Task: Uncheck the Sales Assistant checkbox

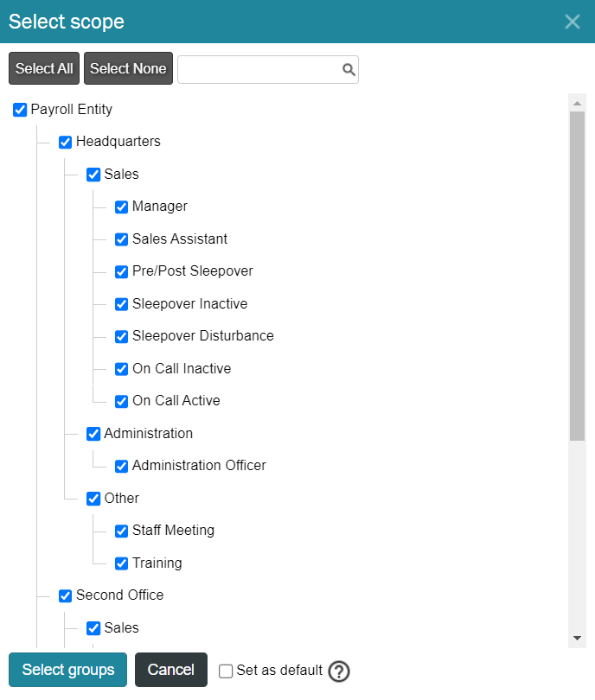Action: (x=121, y=239)
